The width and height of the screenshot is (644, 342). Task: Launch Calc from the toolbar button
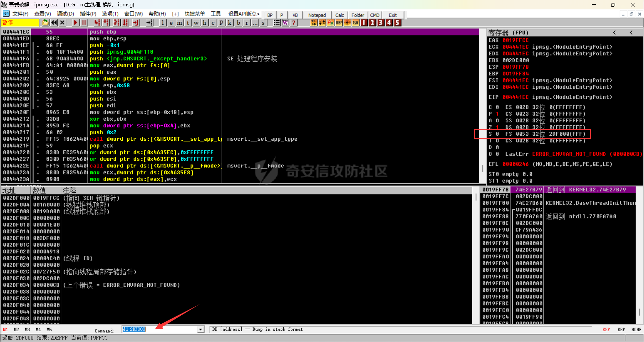(x=340, y=15)
